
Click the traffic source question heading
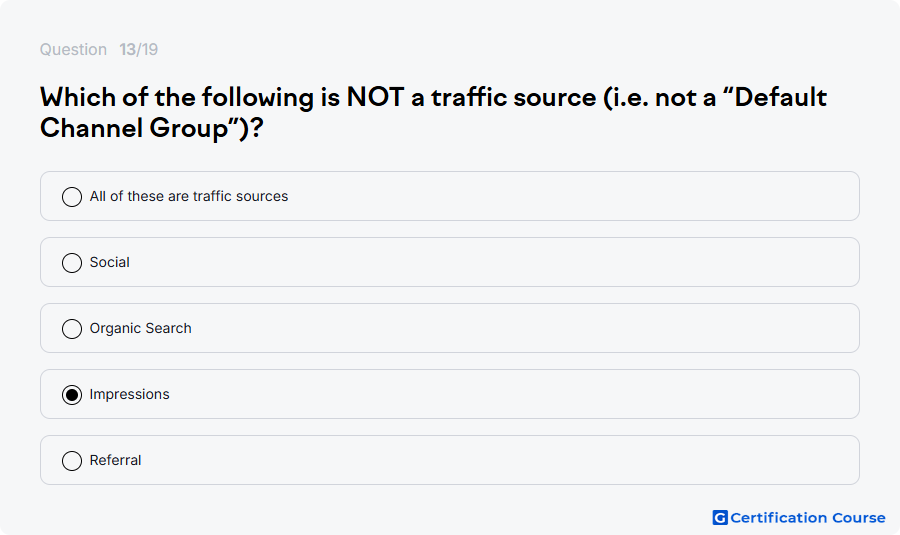tap(433, 113)
